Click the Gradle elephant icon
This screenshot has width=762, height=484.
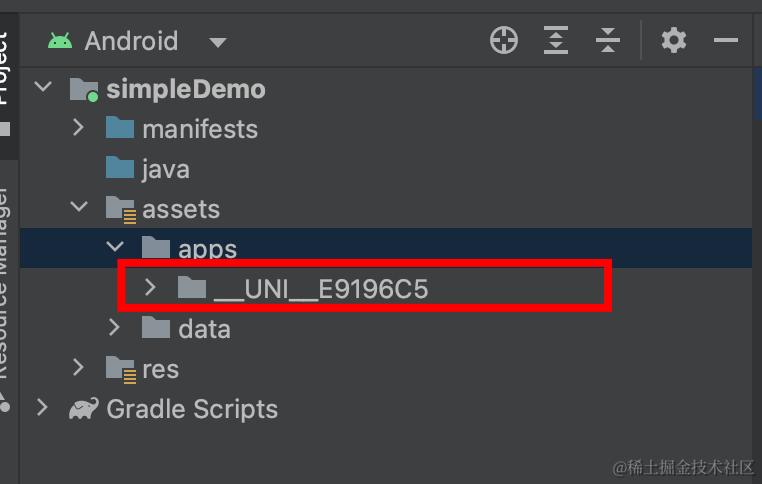click(83, 409)
